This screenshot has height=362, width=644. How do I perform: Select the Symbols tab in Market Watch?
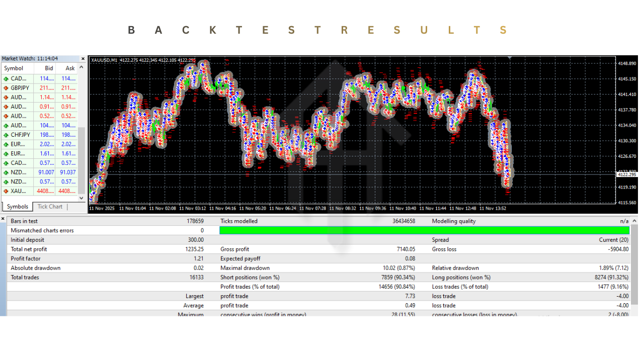pyautogui.click(x=17, y=206)
